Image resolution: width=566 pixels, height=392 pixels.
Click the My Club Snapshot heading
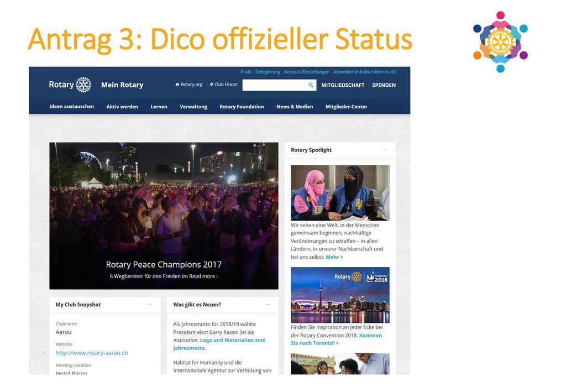tap(78, 305)
